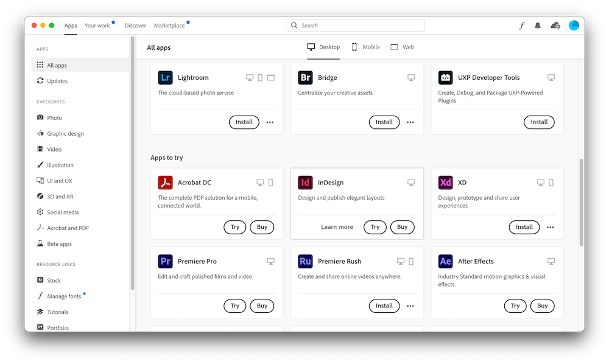The width and height of the screenshot is (609, 364).
Task: Click the Premiere Rush app icon
Action: pos(305,261)
